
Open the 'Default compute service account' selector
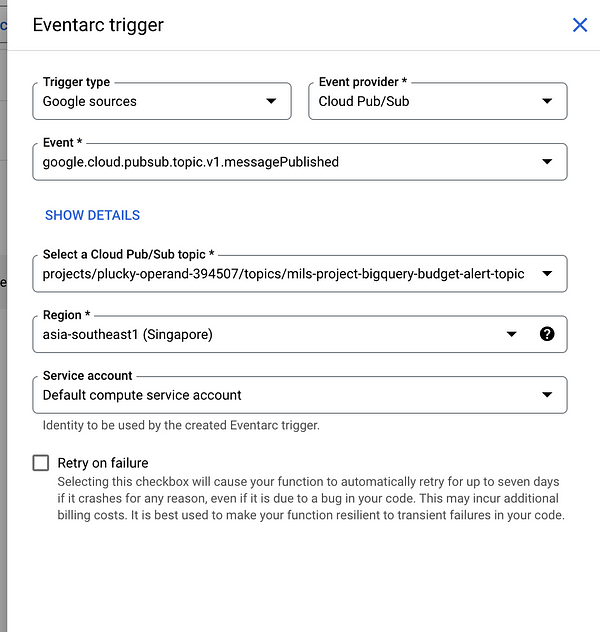pos(280,395)
